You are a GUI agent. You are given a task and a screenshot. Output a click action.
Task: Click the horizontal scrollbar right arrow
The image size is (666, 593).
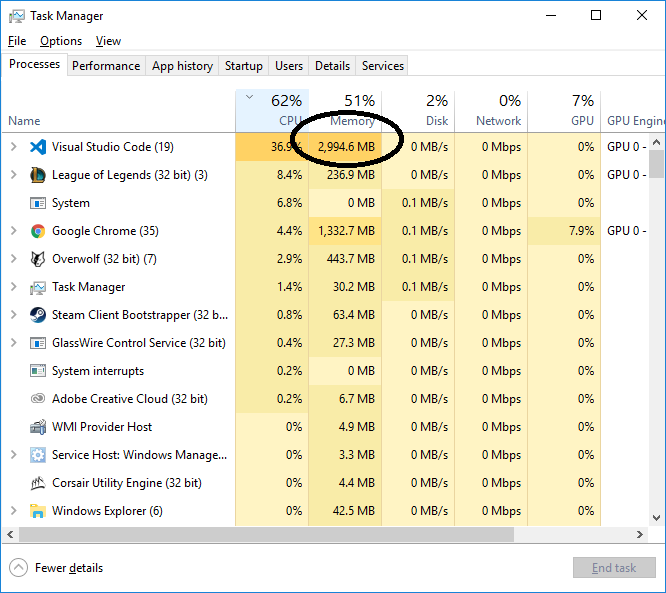coord(640,534)
